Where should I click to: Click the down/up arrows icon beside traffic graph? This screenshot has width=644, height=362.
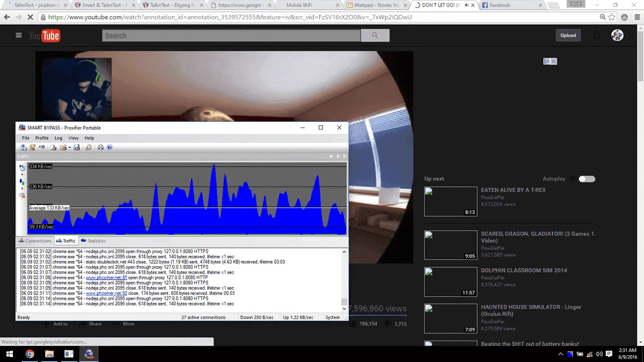click(22, 183)
